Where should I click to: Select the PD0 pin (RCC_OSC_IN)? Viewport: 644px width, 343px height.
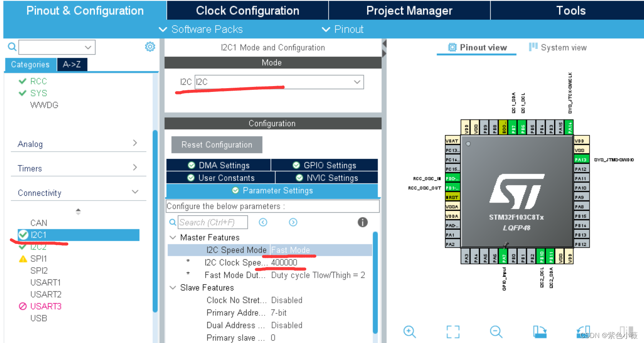(452, 178)
